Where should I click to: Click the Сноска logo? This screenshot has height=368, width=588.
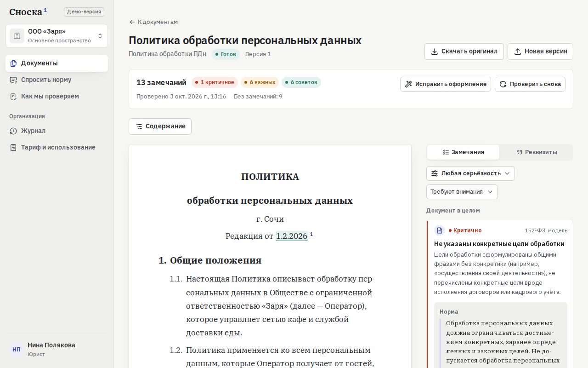[28, 12]
